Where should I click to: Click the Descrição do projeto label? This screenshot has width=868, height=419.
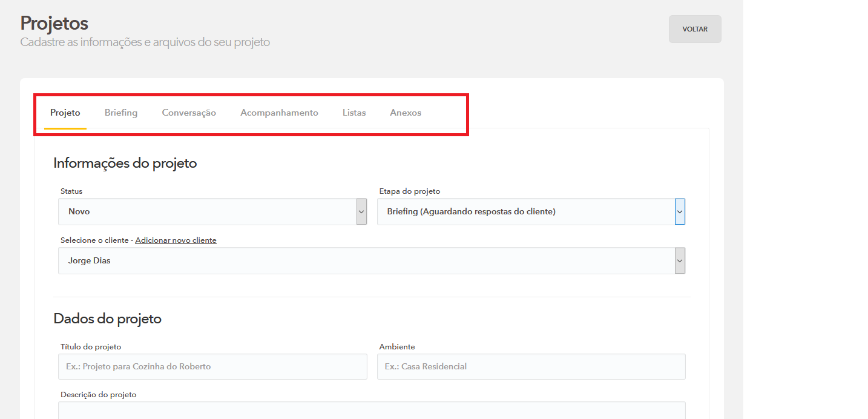tap(99, 395)
